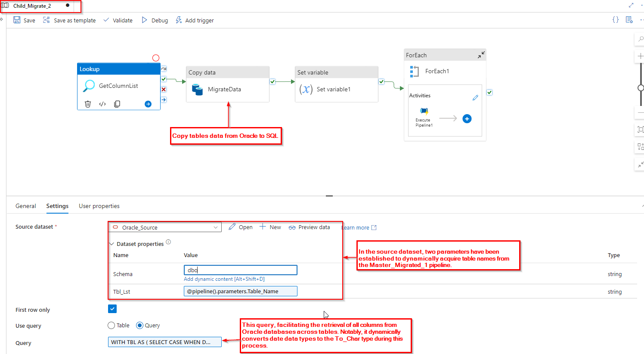Switch to the Settings tab
This screenshot has width=644, height=354.
coord(57,206)
